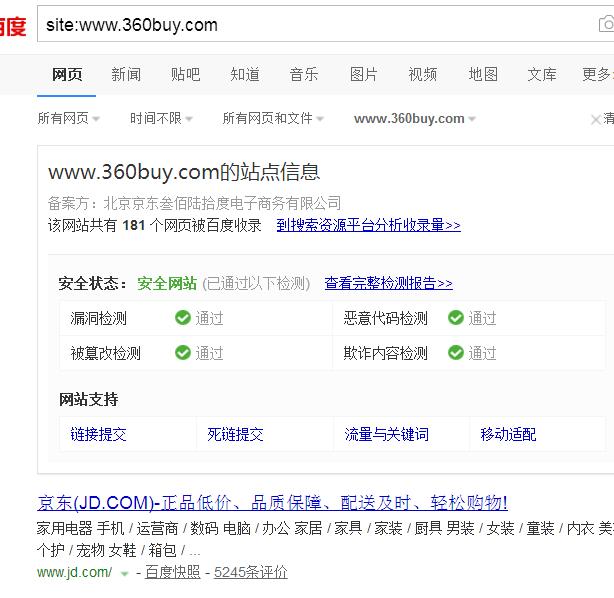Open the 百度快照 cached page link

173,572
